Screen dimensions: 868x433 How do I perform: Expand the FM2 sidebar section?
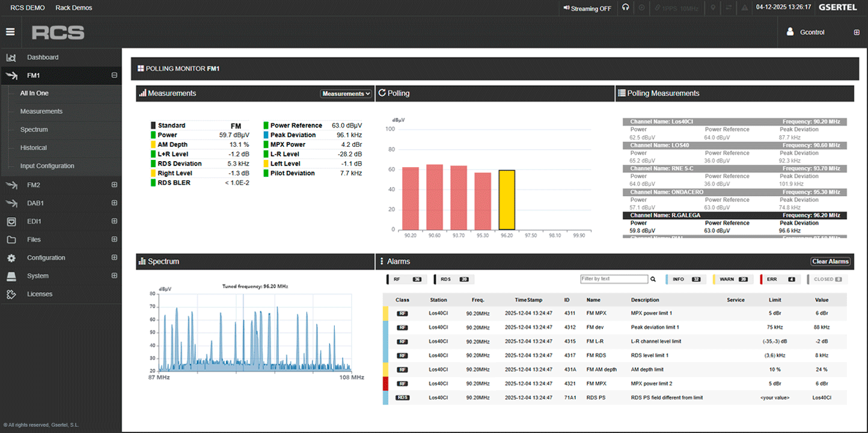pyautogui.click(x=114, y=185)
